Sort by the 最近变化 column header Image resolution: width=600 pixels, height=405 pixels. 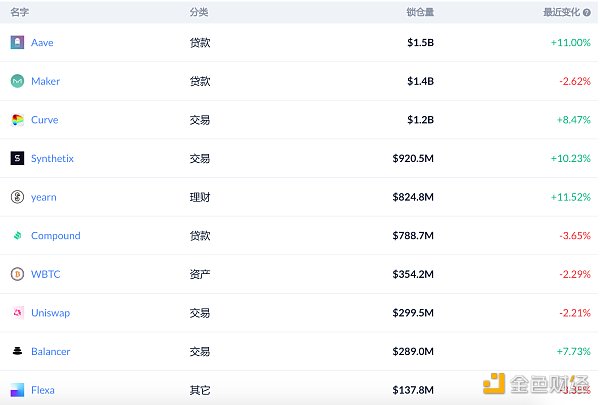[561, 12]
